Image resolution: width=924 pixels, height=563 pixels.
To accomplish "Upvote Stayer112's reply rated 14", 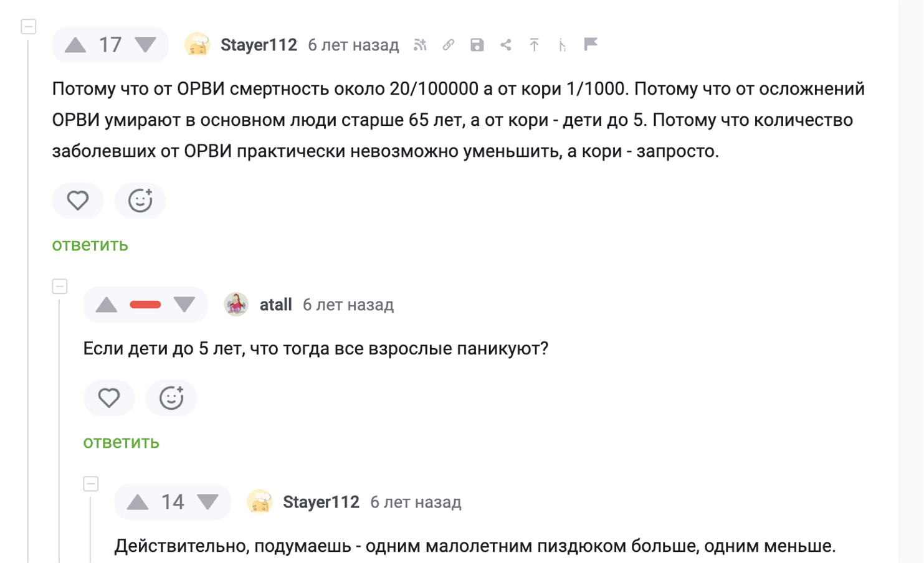I will point(138,502).
